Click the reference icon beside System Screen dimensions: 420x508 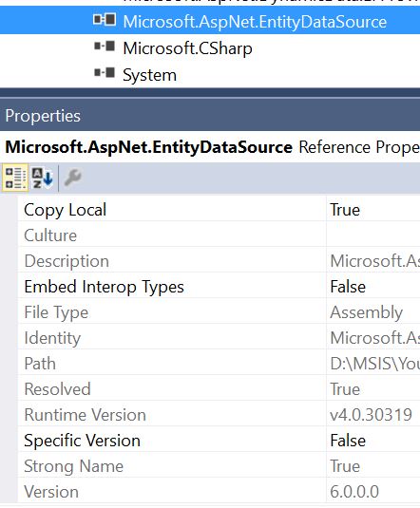105,72
